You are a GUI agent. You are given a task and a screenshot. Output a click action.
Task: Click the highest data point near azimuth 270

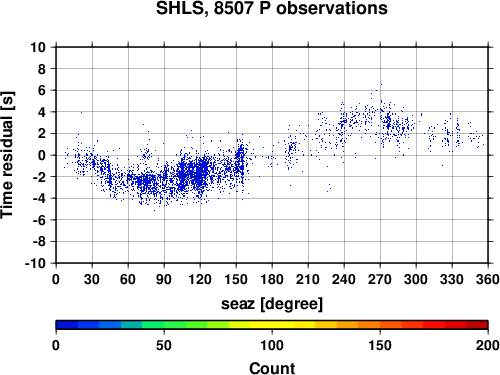(x=381, y=84)
